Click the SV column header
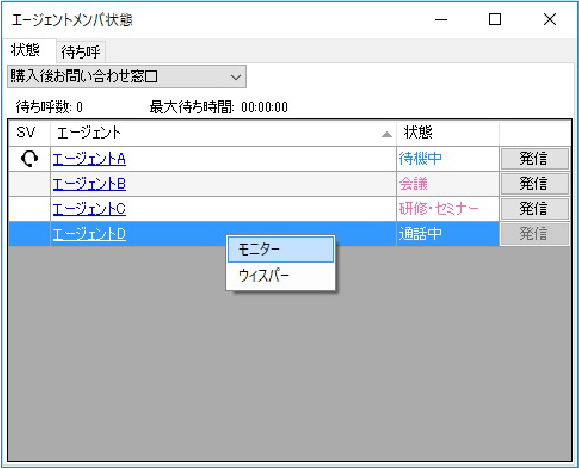Screen dimensions: 579x468 pyautogui.click(x=29, y=133)
